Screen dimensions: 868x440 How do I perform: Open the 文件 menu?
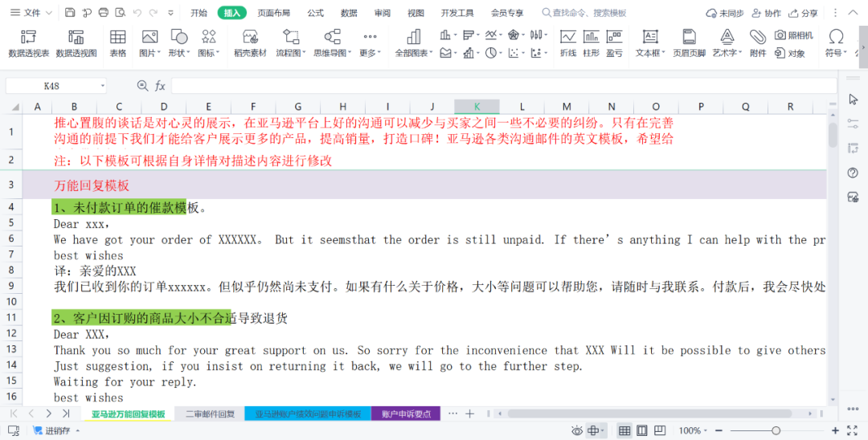(31, 13)
